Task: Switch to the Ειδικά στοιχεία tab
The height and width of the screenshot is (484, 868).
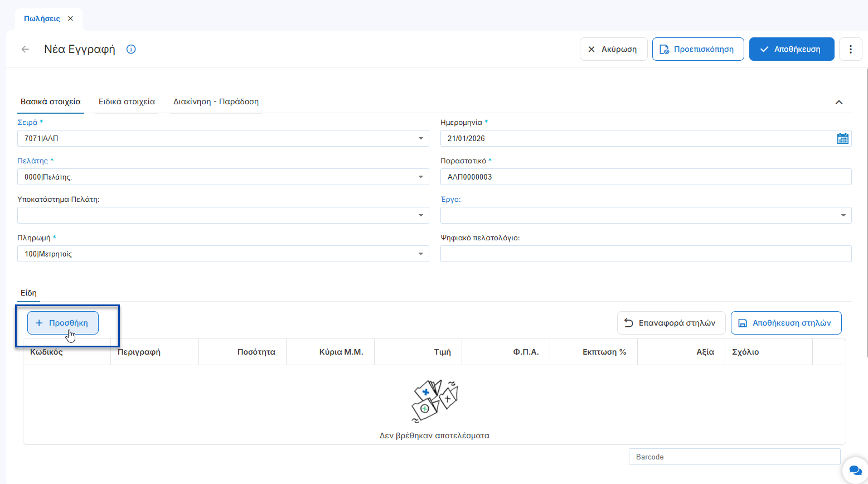Action: (x=127, y=101)
